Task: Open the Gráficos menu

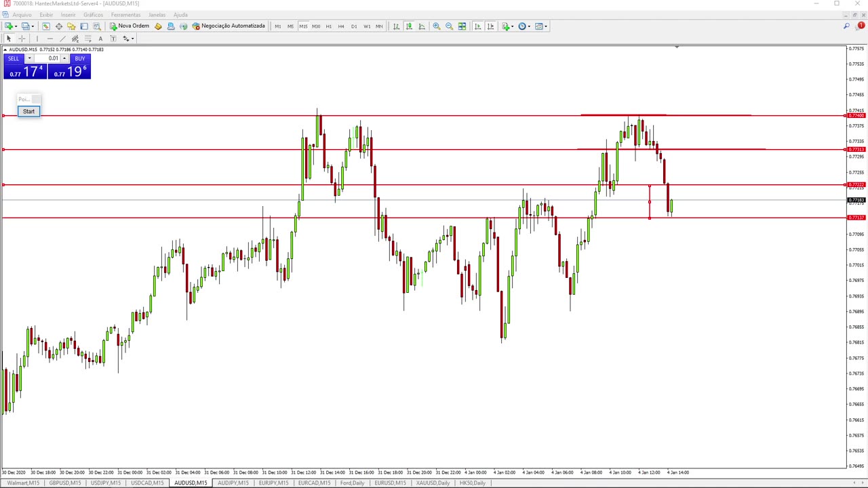Action: tap(93, 14)
